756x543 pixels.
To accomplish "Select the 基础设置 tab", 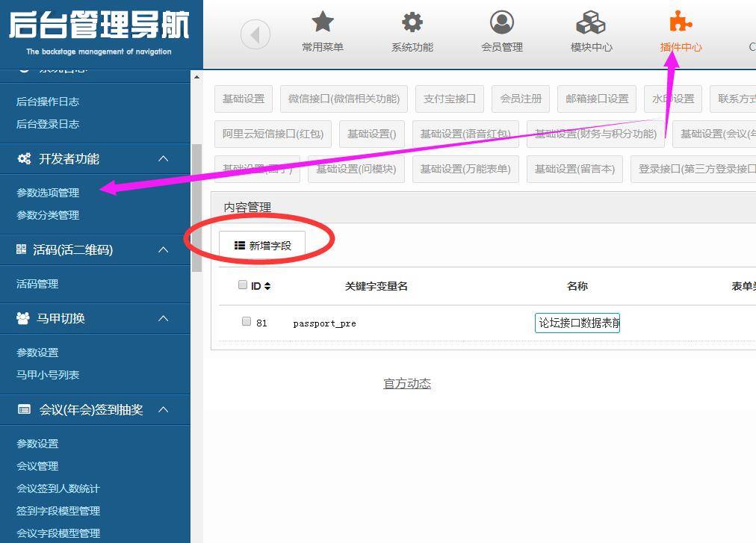I will (244, 99).
